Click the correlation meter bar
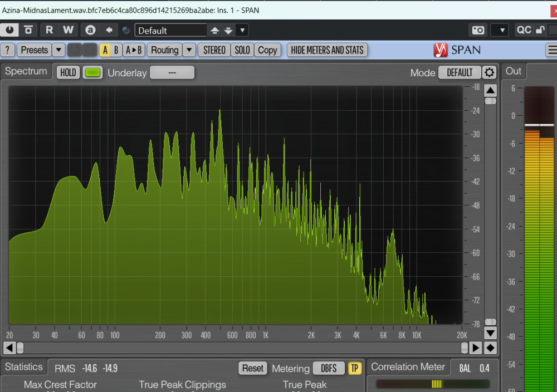Screen dimensions: 557x392 (x=433, y=384)
